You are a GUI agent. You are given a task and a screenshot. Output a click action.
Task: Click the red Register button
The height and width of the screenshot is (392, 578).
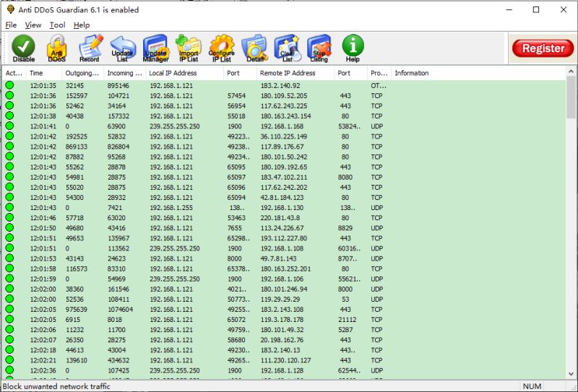point(543,48)
